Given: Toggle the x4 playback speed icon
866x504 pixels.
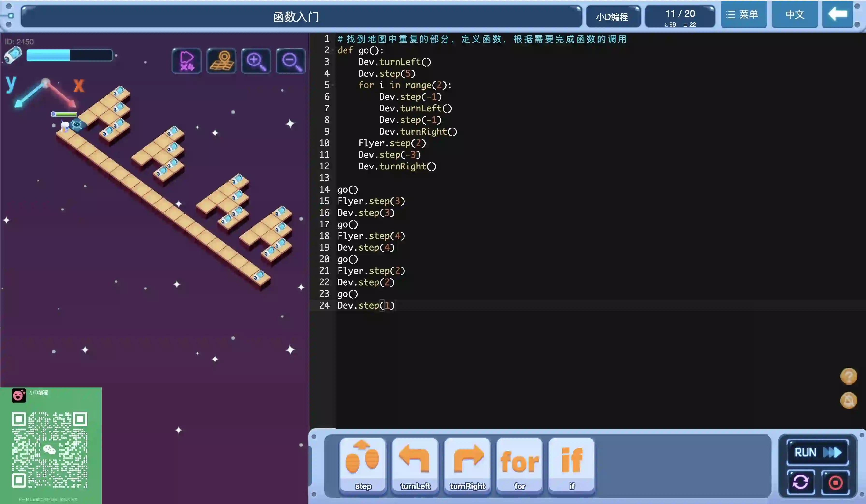Looking at the screenshot, I should point(187,61).
